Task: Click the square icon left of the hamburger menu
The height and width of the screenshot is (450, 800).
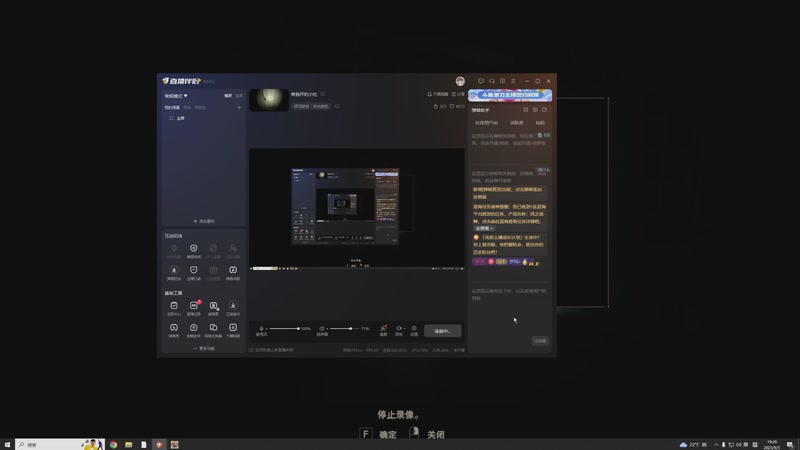Action: click(503, 81)
